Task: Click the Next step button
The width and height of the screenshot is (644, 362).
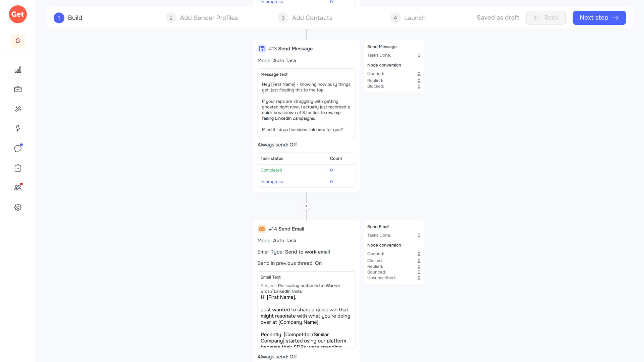Action: (x=599, y=18)
